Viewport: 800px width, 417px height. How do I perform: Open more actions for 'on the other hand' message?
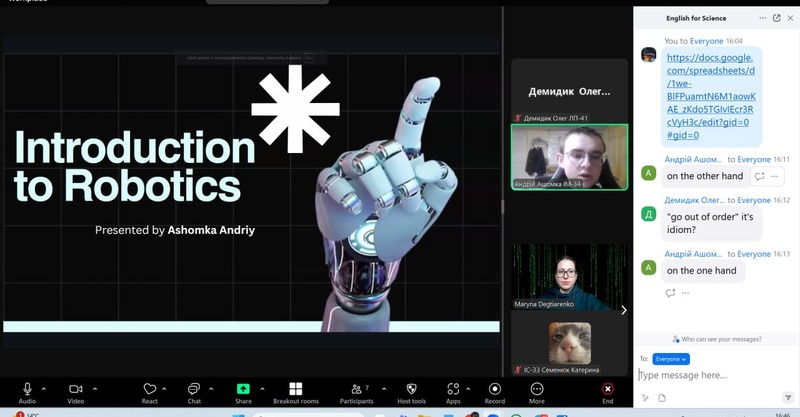tap(774, 176)
